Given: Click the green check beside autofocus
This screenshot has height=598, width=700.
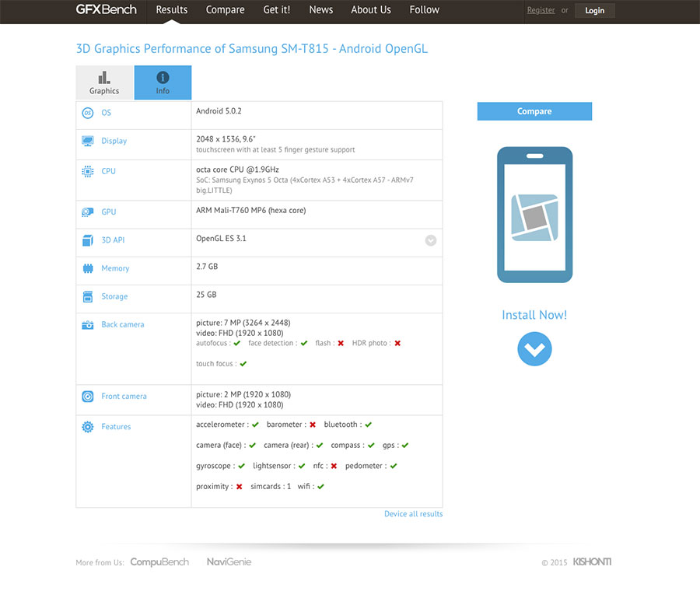Looking at the screenshot, I should point(237,343).
